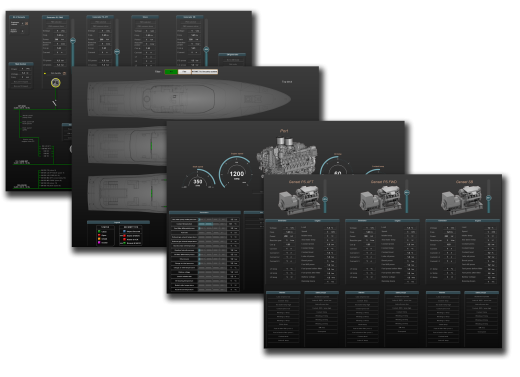Viewport: 520px width, 377px height.
Task: Click the short white filter button in deck window
Action: coord(184,72)
